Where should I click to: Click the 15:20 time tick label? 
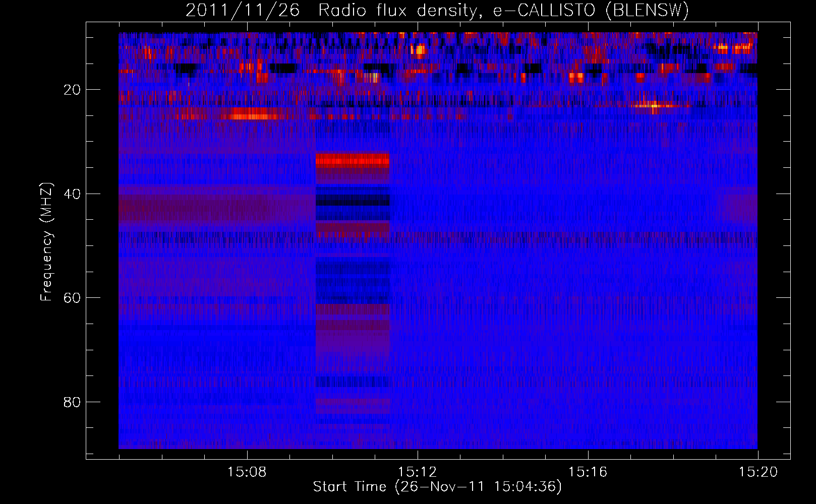point(759,472)
